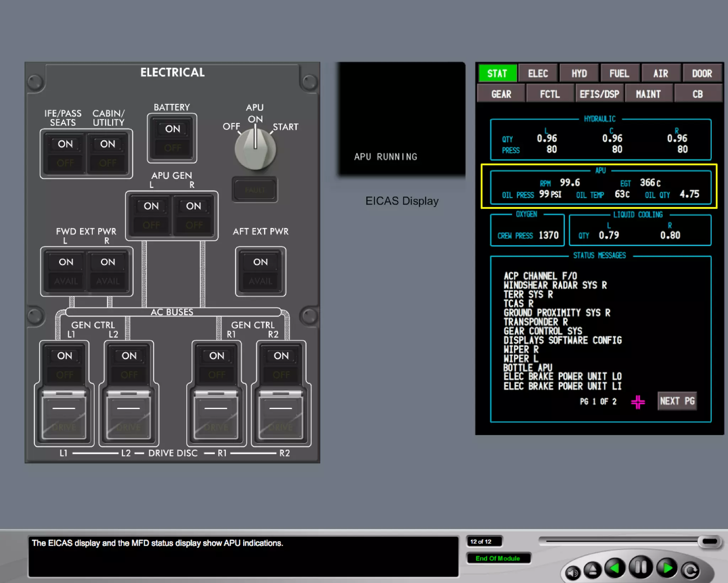Pause playback with the pause button
Viewport: 728px width, 583px height.
coord(640,567)
